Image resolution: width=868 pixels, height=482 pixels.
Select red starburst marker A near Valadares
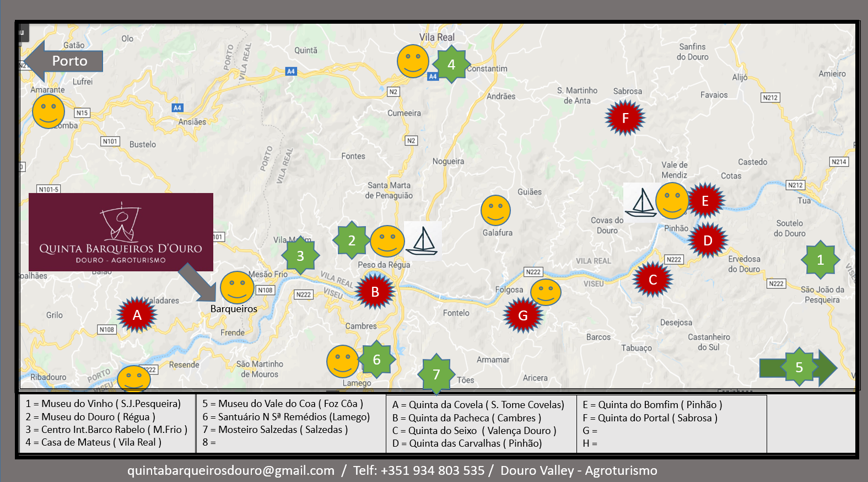coord(137,315)
